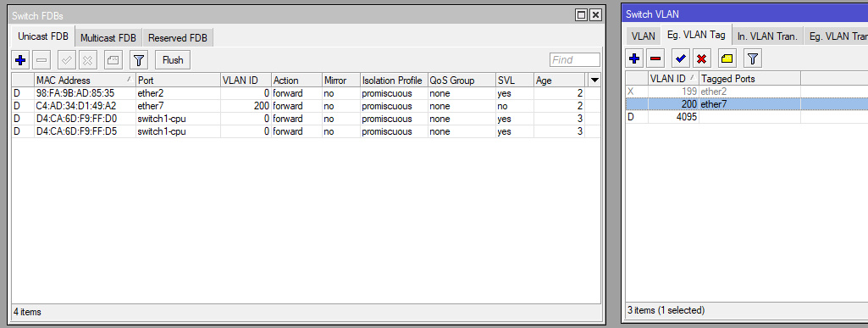
Task: Select dynamic VLAN 4095 entry
Action: pyautogui.click(x=747, y=117)
